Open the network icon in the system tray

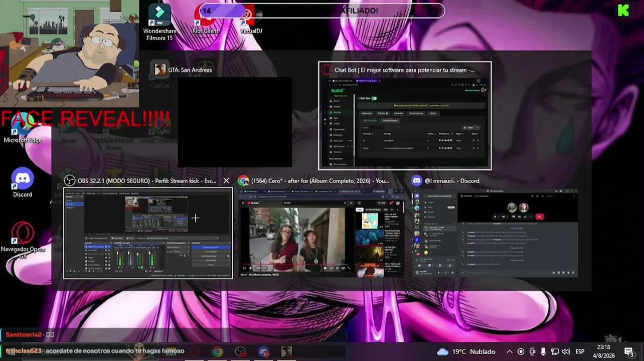tap(555, 351)
